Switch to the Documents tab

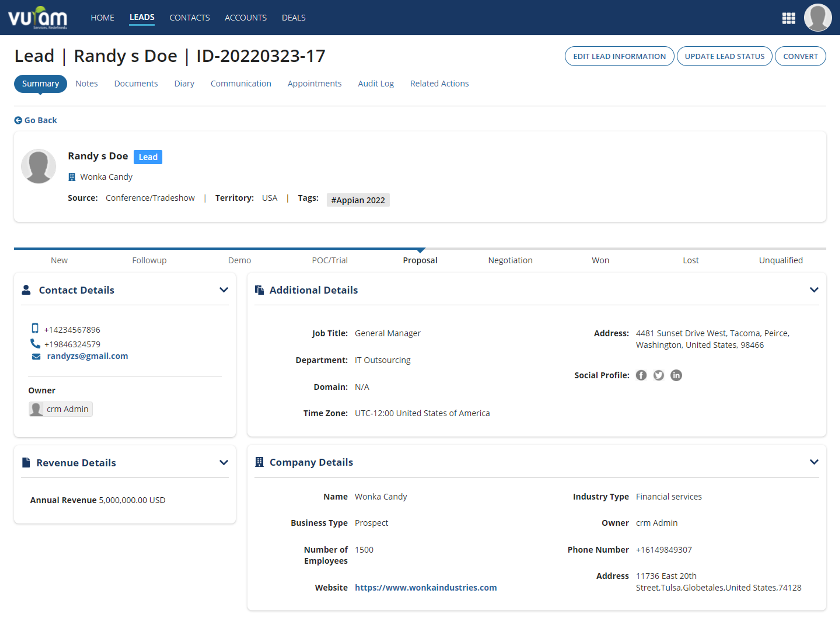[136, 84]
